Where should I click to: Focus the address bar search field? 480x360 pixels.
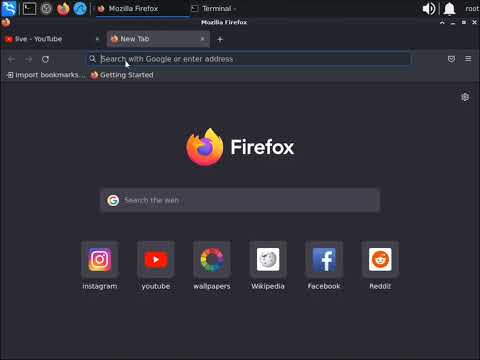coord(249,59)
